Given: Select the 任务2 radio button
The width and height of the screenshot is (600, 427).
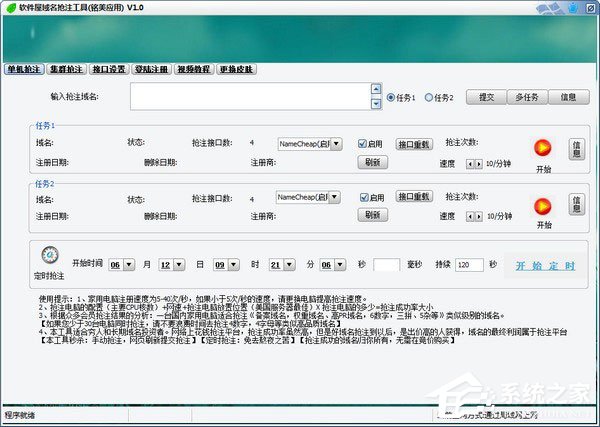Looking at the screenshot, I should 429,98.
